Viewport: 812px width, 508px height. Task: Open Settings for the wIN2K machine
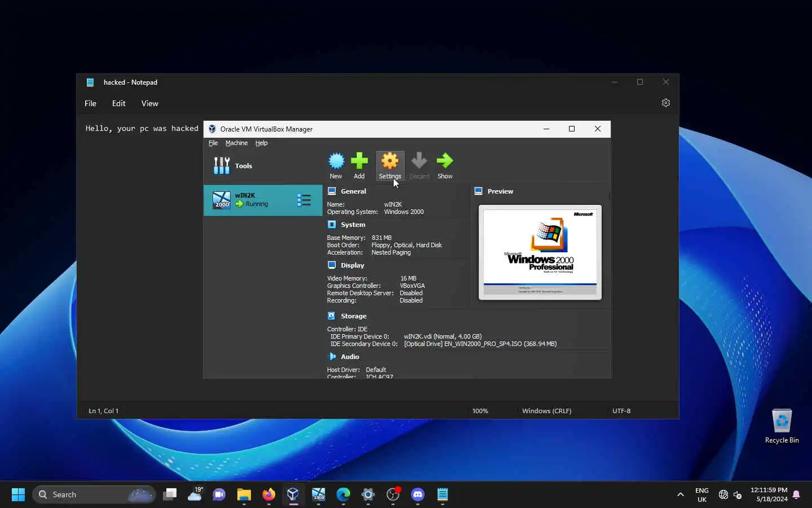pos(390,165)
